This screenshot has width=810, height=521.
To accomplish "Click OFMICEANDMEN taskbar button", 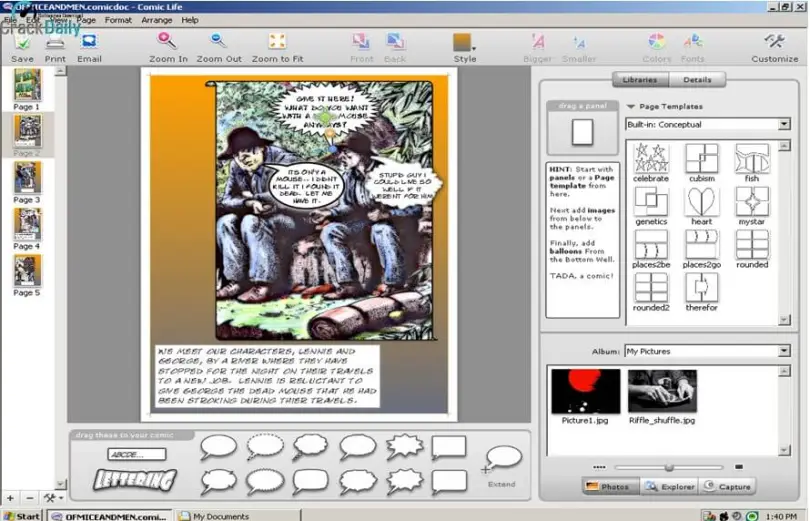I will (x=110, y=516).
